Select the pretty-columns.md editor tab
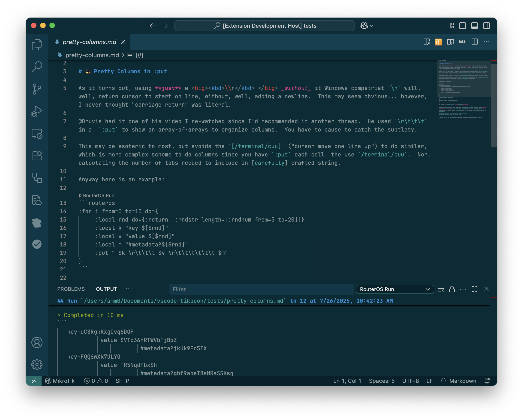This screenshot has height=420, width=523. point(89,42)
